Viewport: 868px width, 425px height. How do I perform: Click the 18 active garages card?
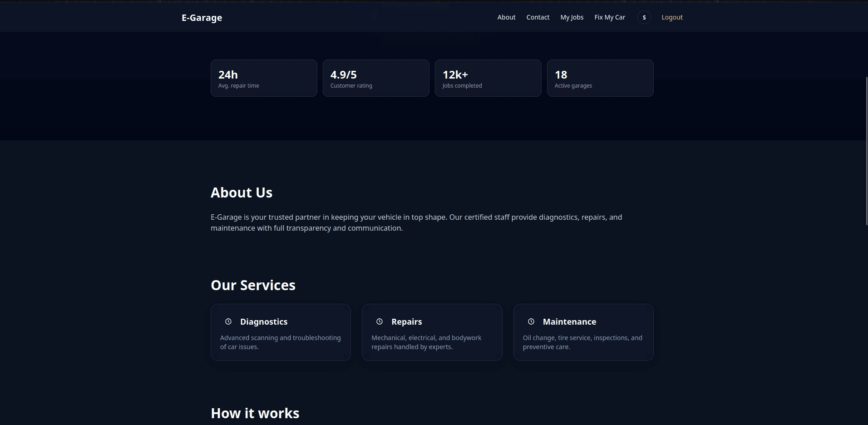tap(600, 78)
